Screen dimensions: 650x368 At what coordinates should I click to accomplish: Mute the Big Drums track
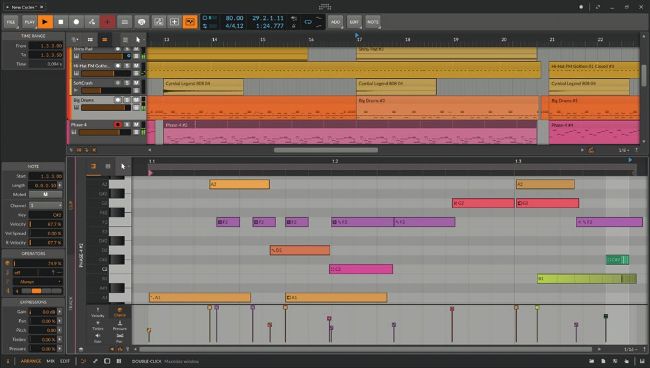[x=136, y=100]
